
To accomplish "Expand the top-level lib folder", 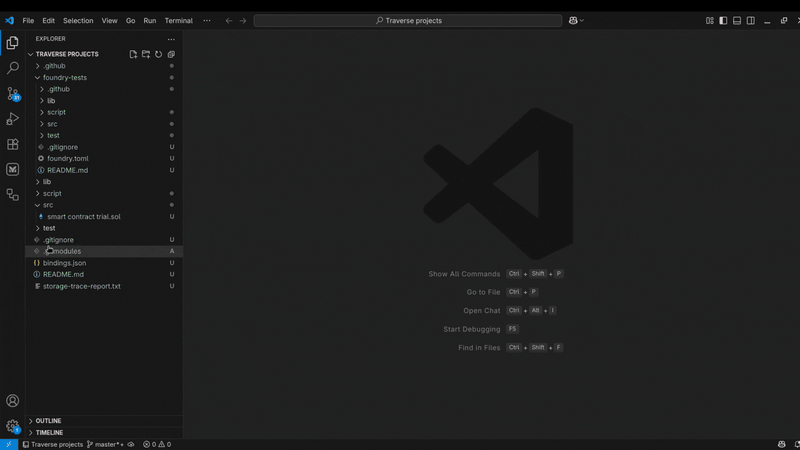I will point(104,182).
